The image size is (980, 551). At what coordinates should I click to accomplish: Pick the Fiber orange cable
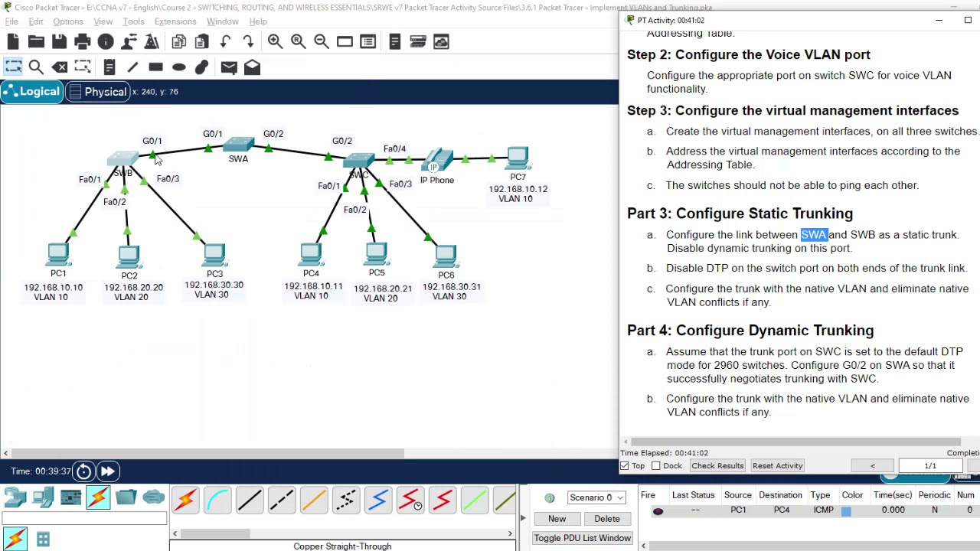[314, 500]
